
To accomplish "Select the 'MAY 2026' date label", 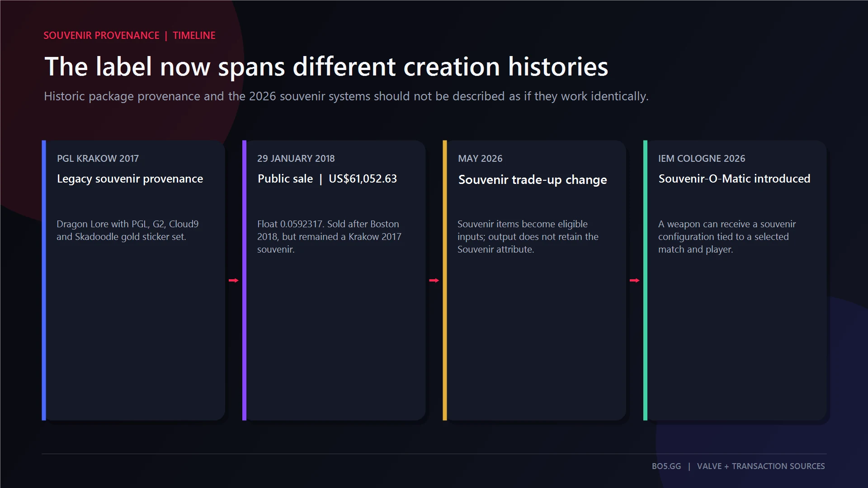I will coord(480,159).
